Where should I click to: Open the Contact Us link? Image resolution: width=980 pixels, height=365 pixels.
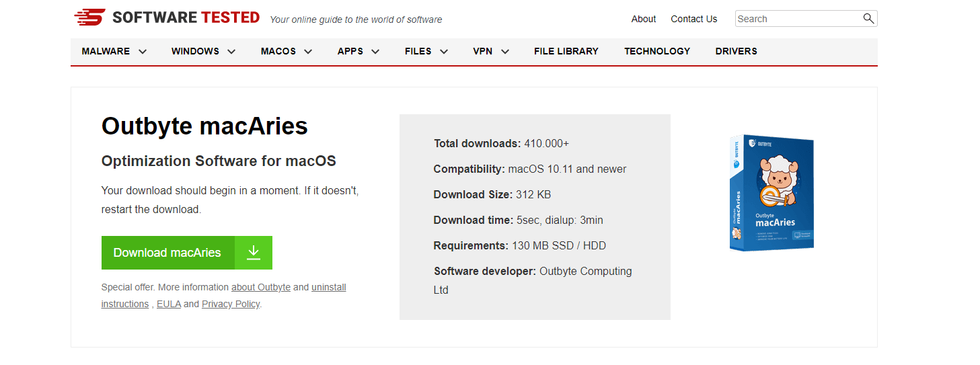coord(694,19)
